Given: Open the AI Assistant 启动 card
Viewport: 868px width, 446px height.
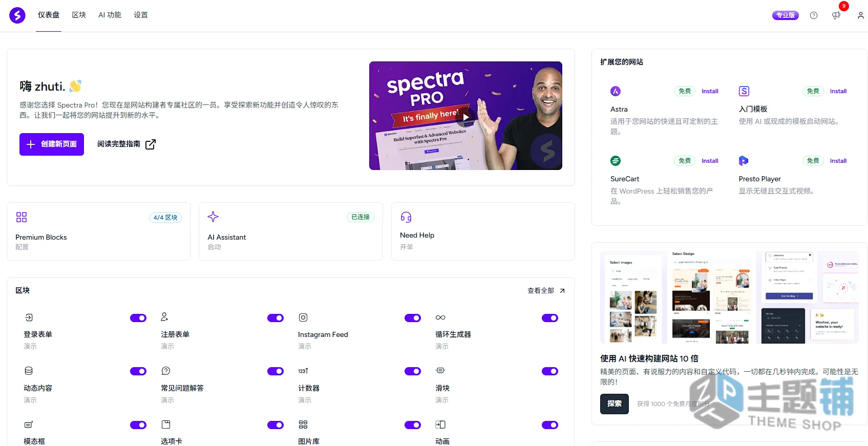Looking at the screenshot, I should click(x=291, y=231).
